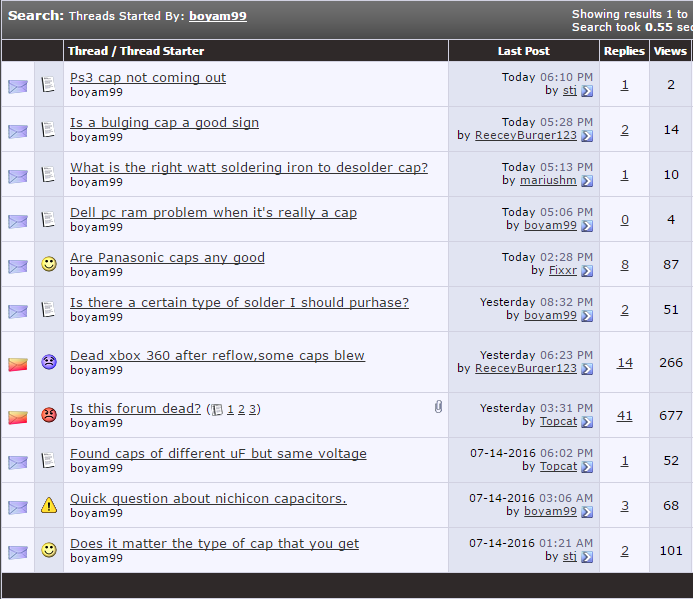The height and width of the screenshot is (599, 693).
Task: Open sti profile on Does it matter row
Action: [x=570, y=557]
